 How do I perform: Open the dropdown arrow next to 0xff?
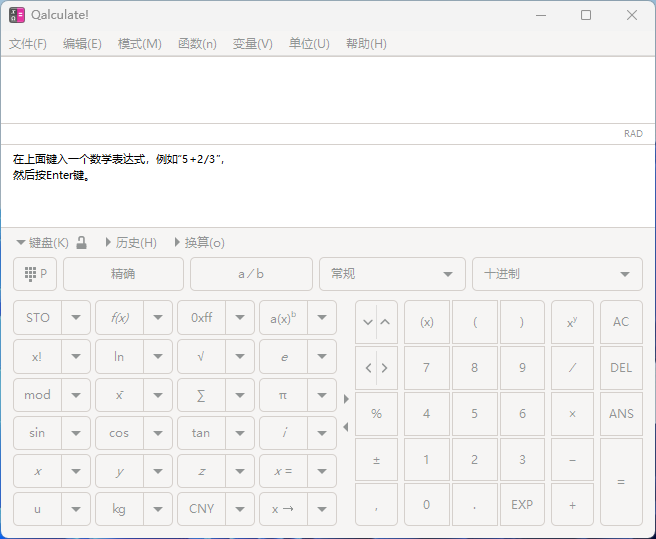point(240,318)
